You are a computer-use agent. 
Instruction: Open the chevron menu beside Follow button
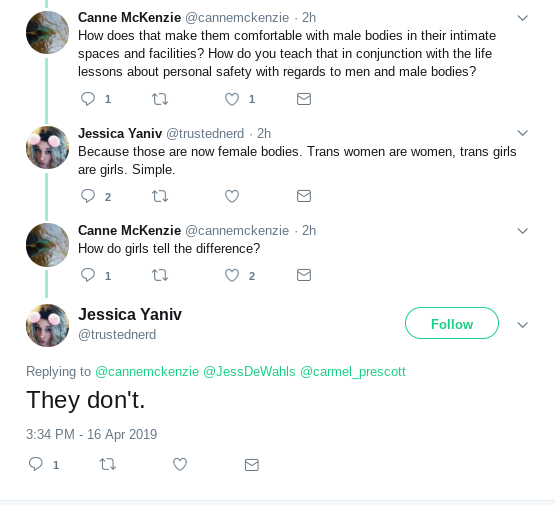coord(522,325)
